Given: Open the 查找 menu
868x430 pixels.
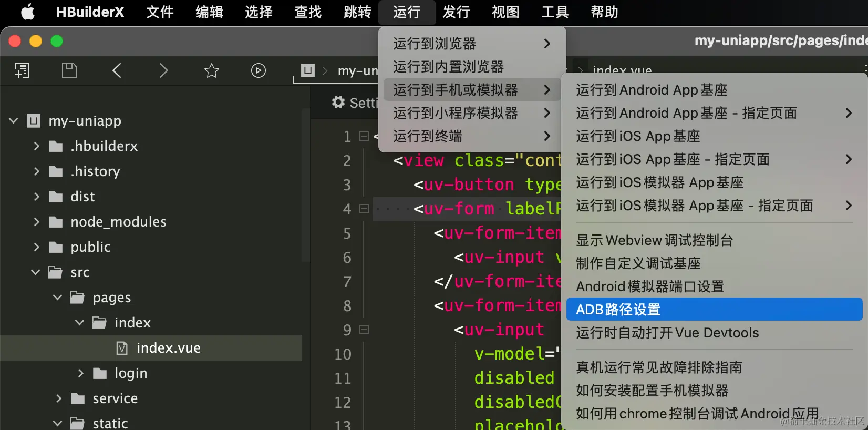Looking at the screenshot, I should coord(308,12).
